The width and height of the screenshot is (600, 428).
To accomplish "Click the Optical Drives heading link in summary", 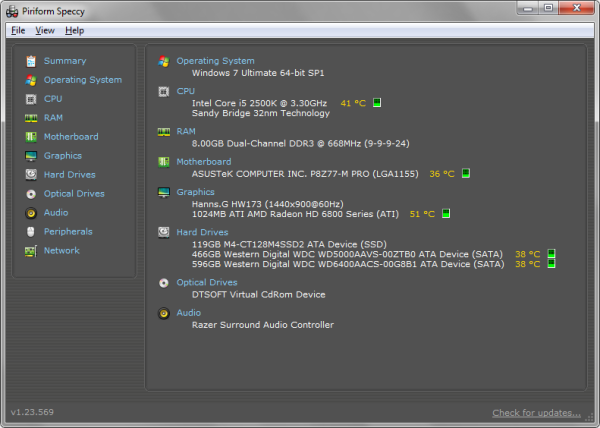I will click(x=207, y=283).
